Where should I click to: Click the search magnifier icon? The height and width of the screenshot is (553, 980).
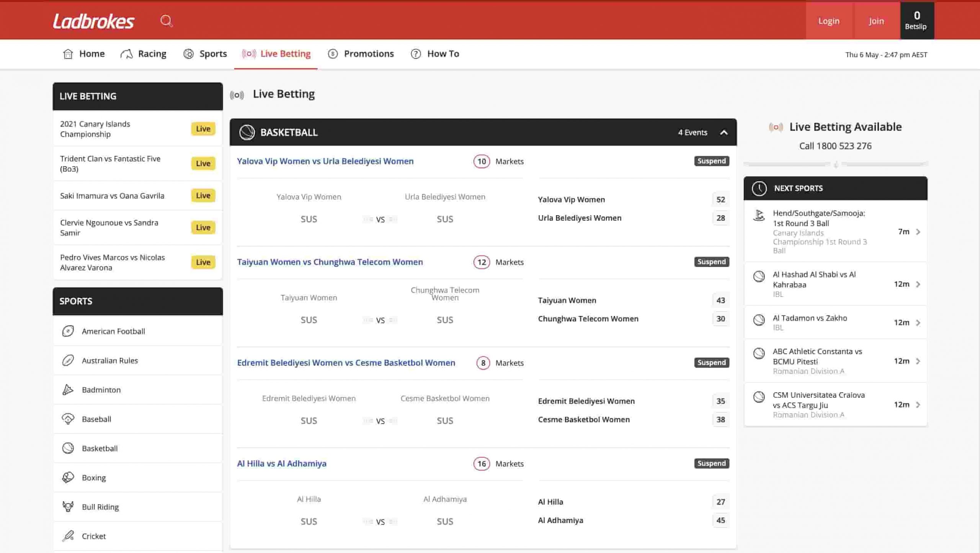coord(167,21)
